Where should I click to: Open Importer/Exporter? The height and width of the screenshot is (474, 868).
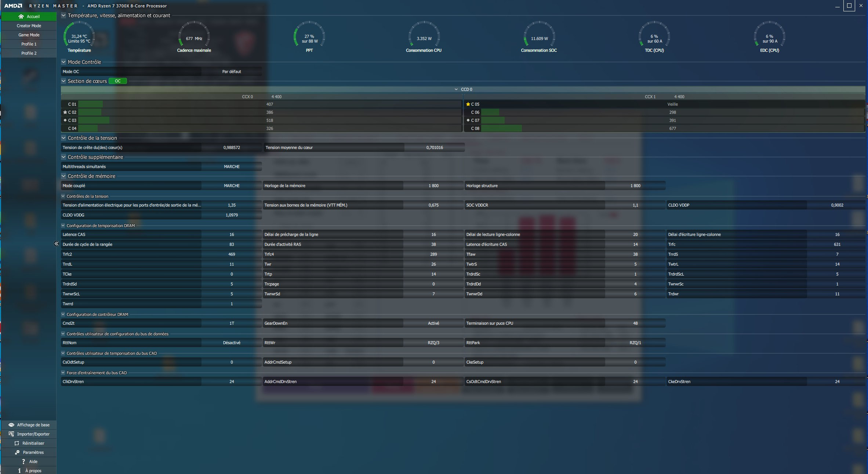tap(29, 434)
